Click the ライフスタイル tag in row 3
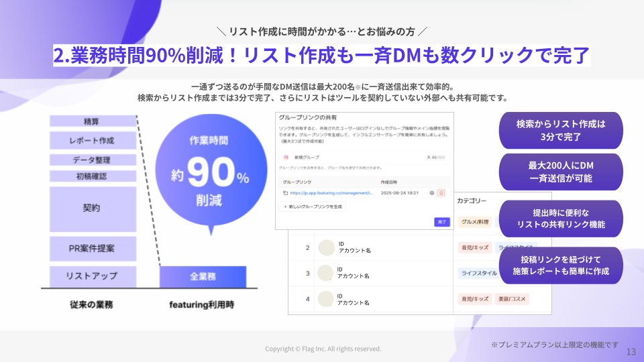The width and height of the screenshot is (644, 362). click(479, 273)
